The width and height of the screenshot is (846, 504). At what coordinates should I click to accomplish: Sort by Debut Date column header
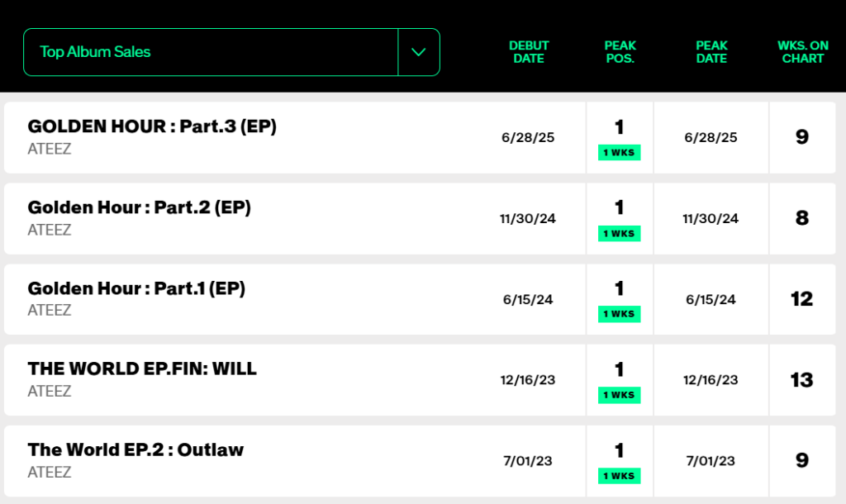[x=529, y=52]
